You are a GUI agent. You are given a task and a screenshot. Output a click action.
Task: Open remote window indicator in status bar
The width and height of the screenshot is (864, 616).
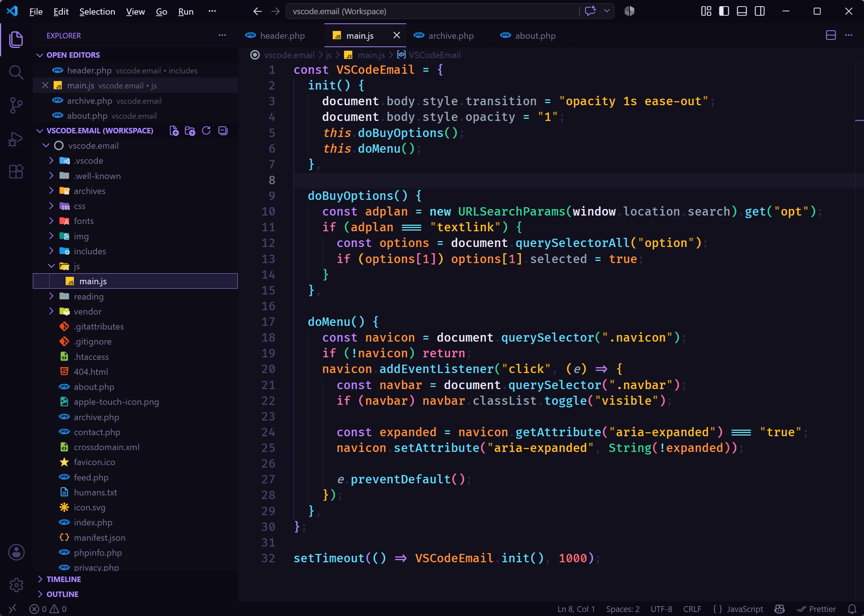click(x=12, y=609)
